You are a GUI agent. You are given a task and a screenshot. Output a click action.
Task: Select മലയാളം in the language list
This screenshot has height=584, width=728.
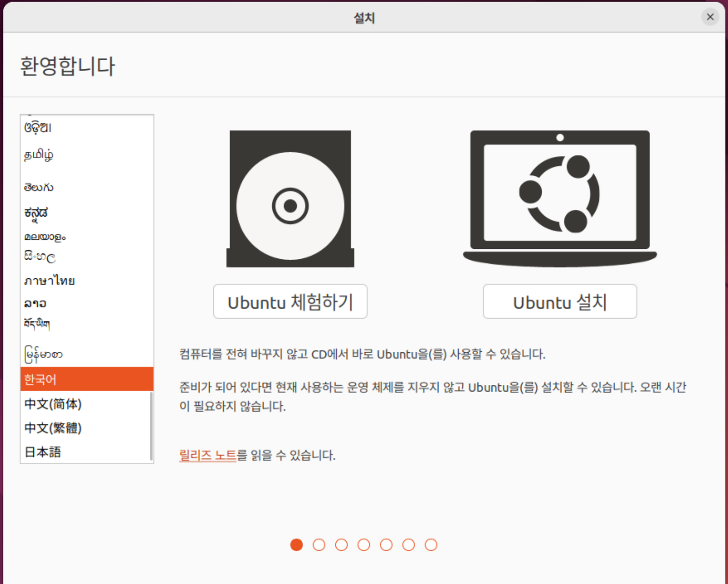(87, 237)
